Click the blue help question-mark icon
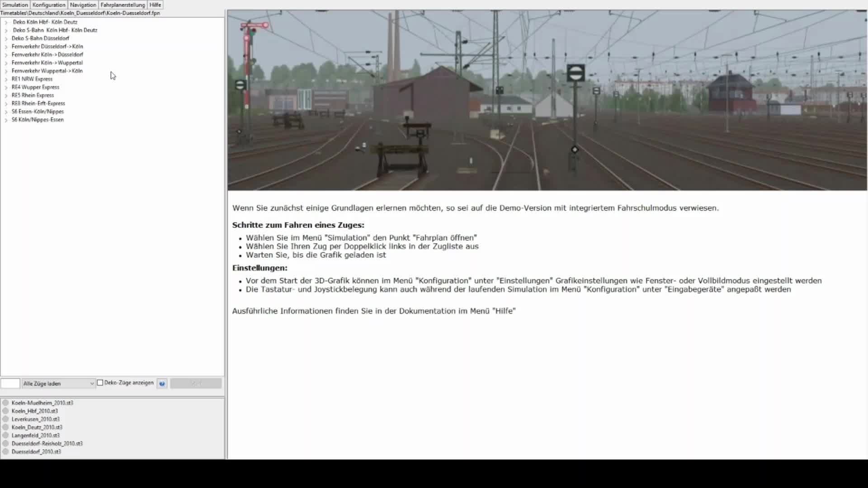The height and width of the screenshot is (488, 868). 162,384
